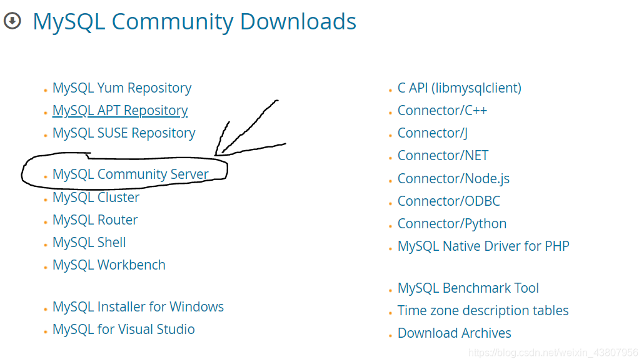Open the Download Archives link

coord(455,333)
